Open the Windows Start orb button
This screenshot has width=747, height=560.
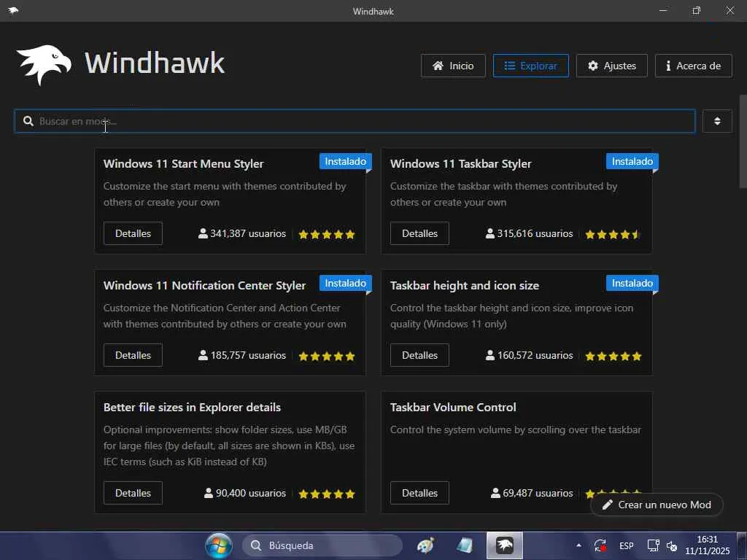pos(219,545)
